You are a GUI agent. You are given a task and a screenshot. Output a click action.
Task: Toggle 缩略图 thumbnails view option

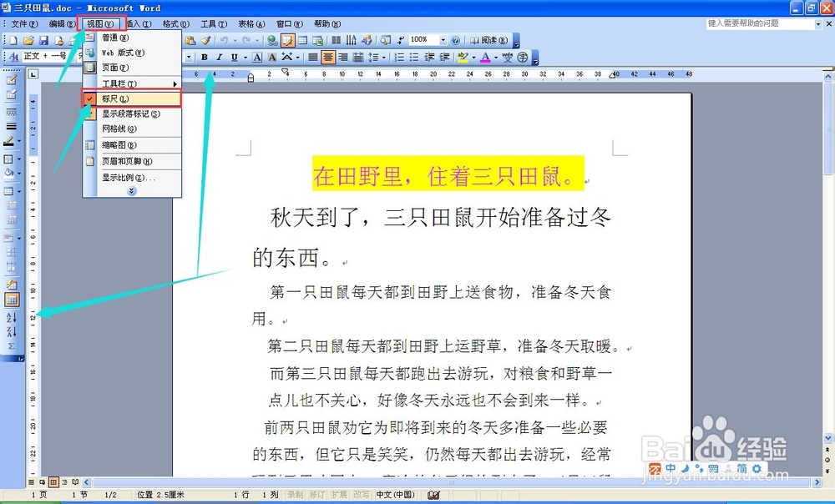(132, 144)
